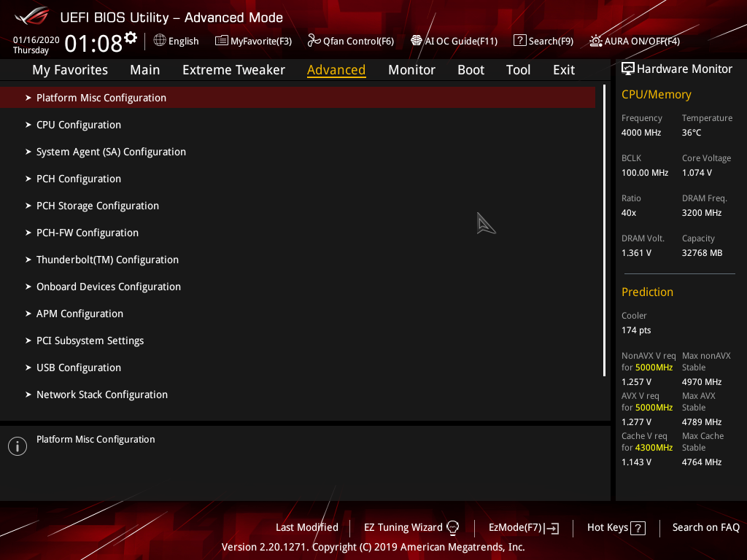Switch to Tool tab

coord(518,70)
